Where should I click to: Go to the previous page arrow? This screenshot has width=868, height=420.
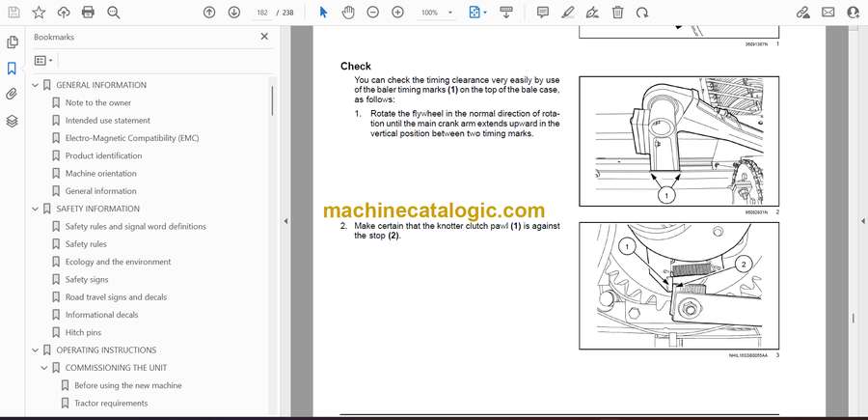[x=210, y=13]
